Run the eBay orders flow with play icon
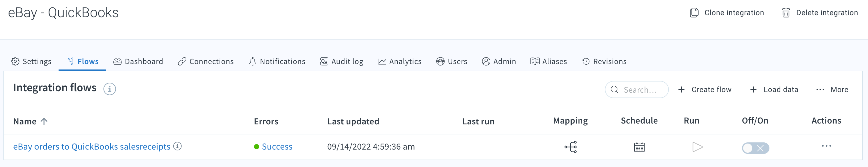 click(697, 147)
